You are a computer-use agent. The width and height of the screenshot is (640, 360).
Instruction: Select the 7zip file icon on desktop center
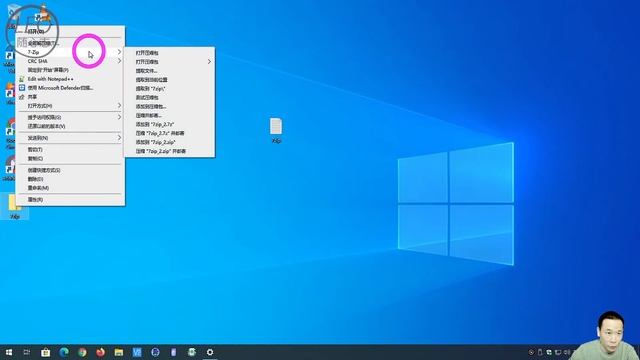coord(276,131)
